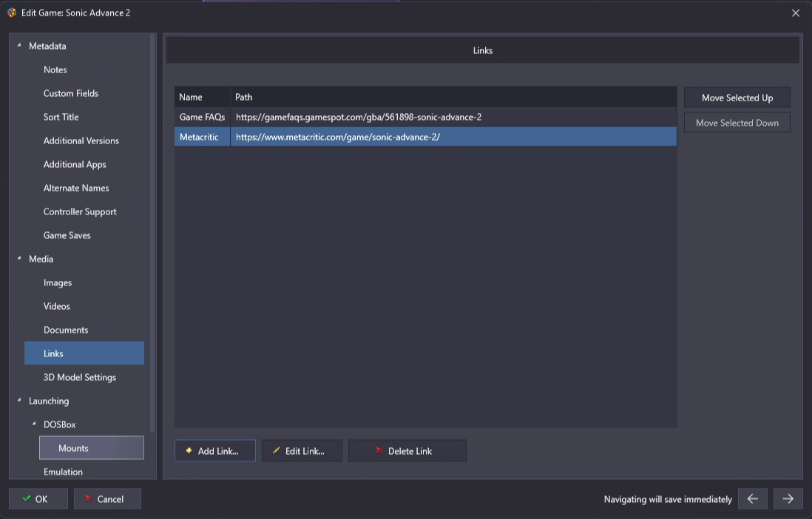Screen dimensions: 812x519
Task: Select the Metadata tree heading
Action: (47, 46)
